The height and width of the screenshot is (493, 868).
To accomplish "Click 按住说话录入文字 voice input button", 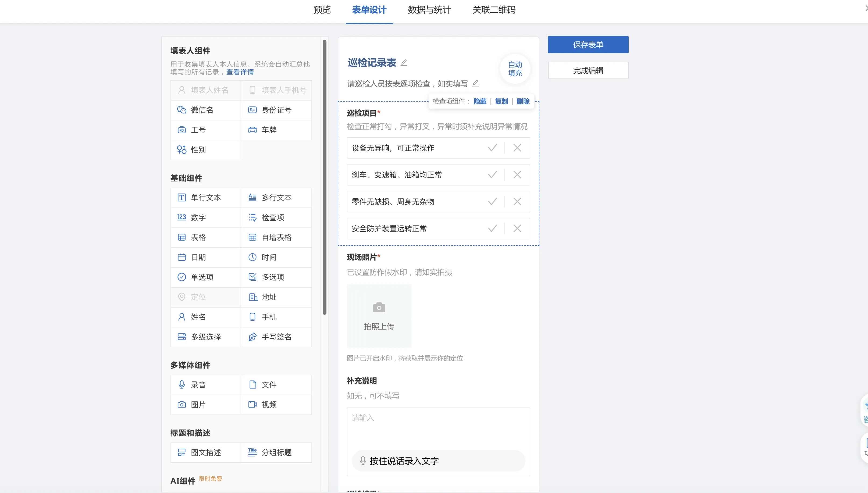I will (x=438, y=461).
